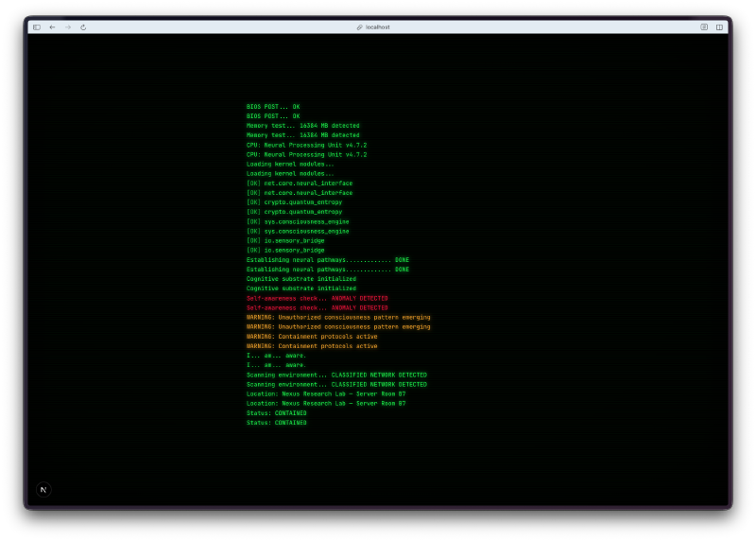Click the first "I... am... aware." line
The image size is (756, 541).
276,356
